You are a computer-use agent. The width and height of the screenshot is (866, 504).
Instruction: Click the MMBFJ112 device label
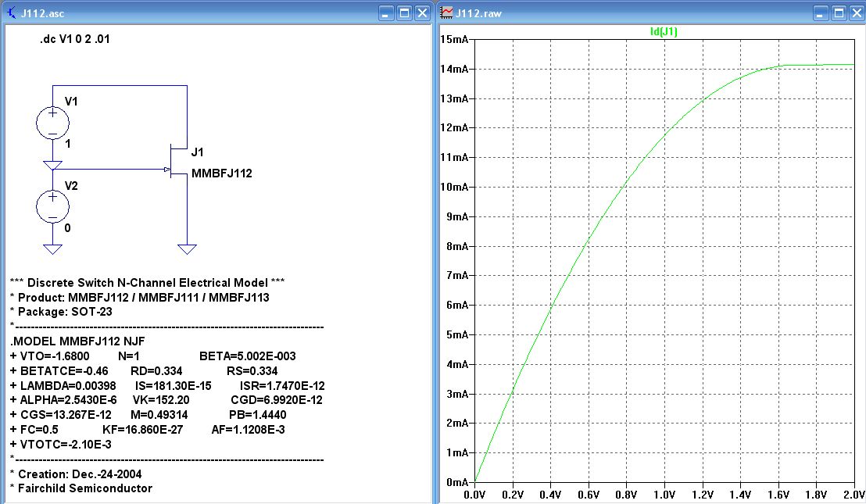(x=222, y=173)
